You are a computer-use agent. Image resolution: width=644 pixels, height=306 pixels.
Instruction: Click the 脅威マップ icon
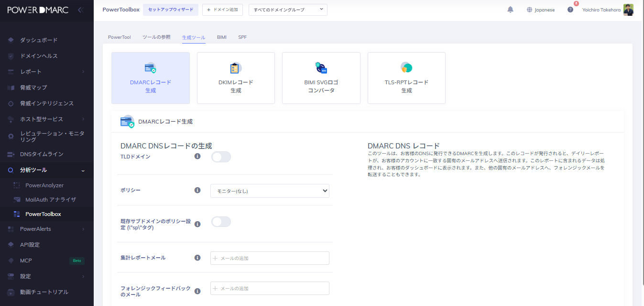(x=11, y=88)
